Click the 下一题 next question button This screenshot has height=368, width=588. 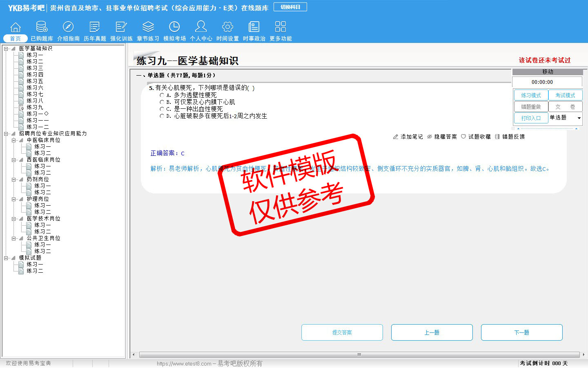521,332
